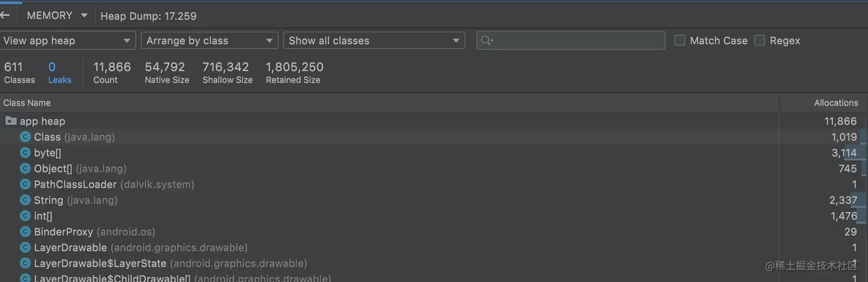Sort by the Class Name column header
868x282 pixels.
click(27, 103)
